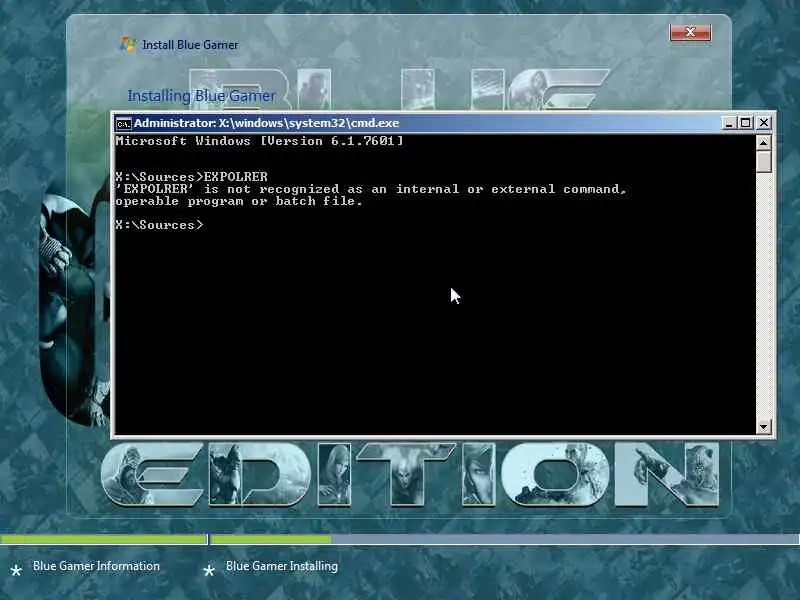Close the Install Blue Gamer window
The height and width of the screenshot is (600, 800).
pyautogui.click(x=690, y=33)
